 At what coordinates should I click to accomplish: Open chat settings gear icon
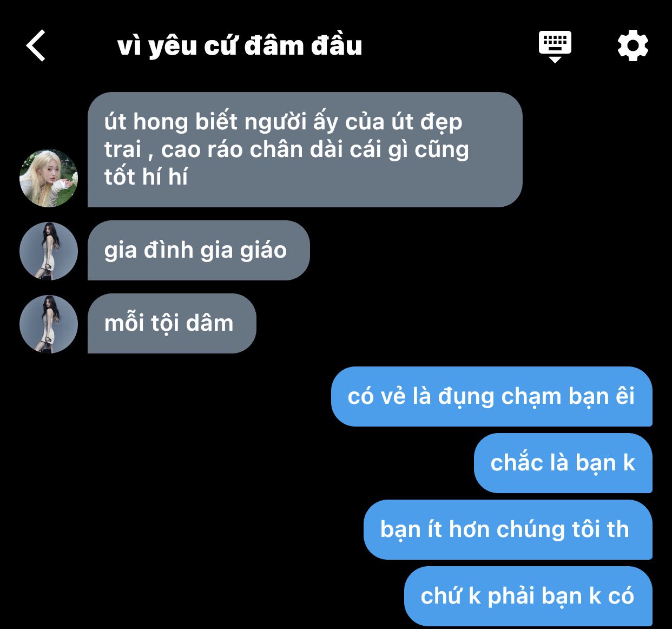click(633, 46)
